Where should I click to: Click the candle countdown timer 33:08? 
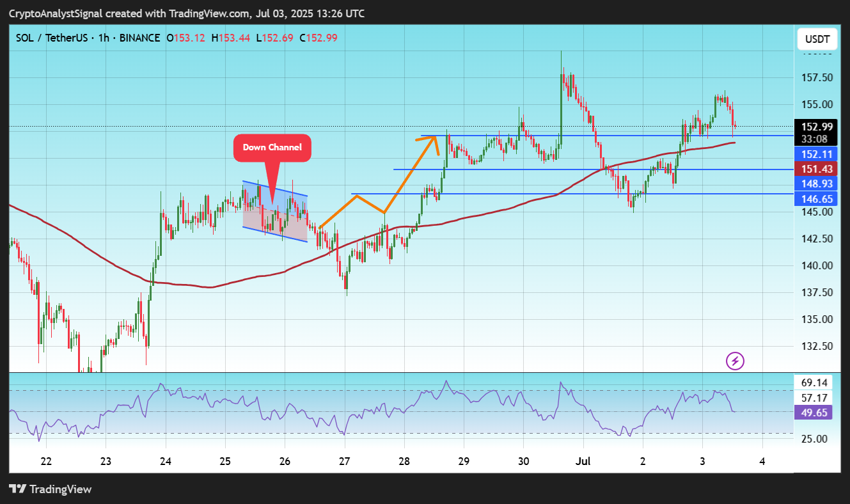pyautogui.click(x=816, y=139)
